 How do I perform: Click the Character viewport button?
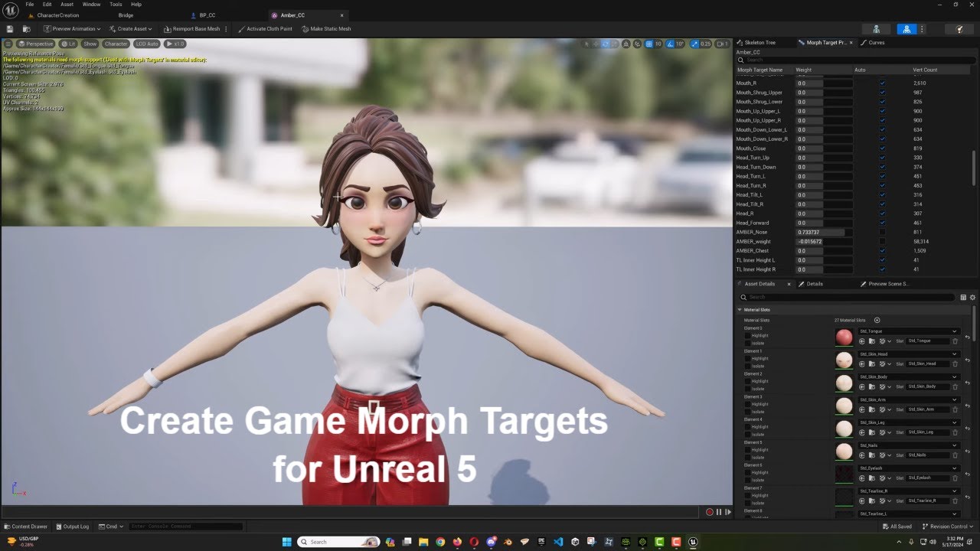(116, 44)
